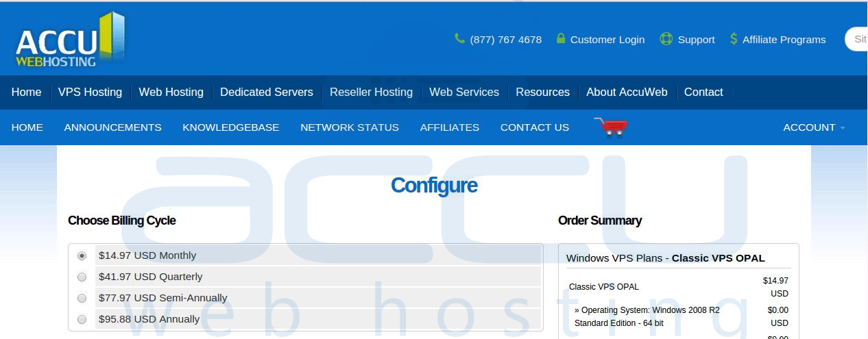Go to Dedicated Servers
The image size is (868, 339).
click(x=266, y=92)
